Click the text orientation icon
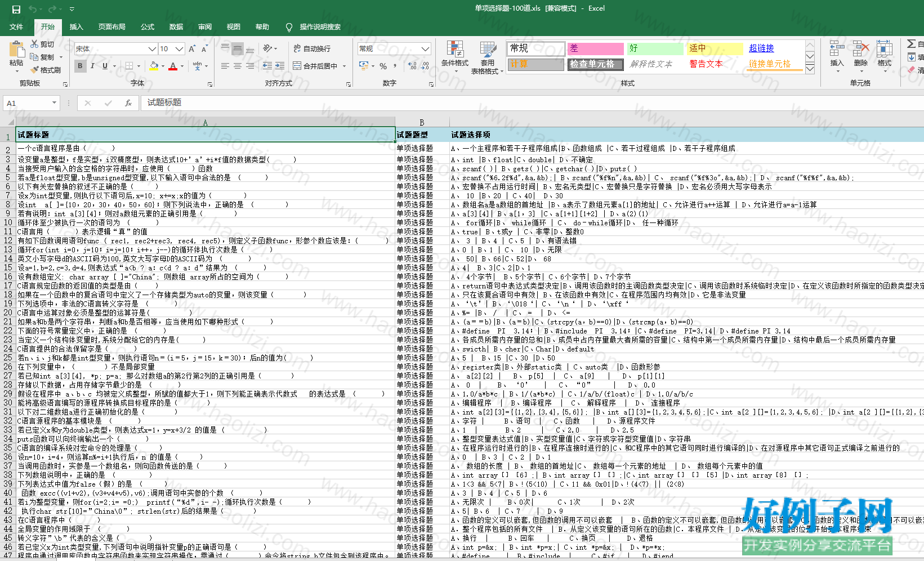Viewport: 924px width, 561px height. coord(267,48)
